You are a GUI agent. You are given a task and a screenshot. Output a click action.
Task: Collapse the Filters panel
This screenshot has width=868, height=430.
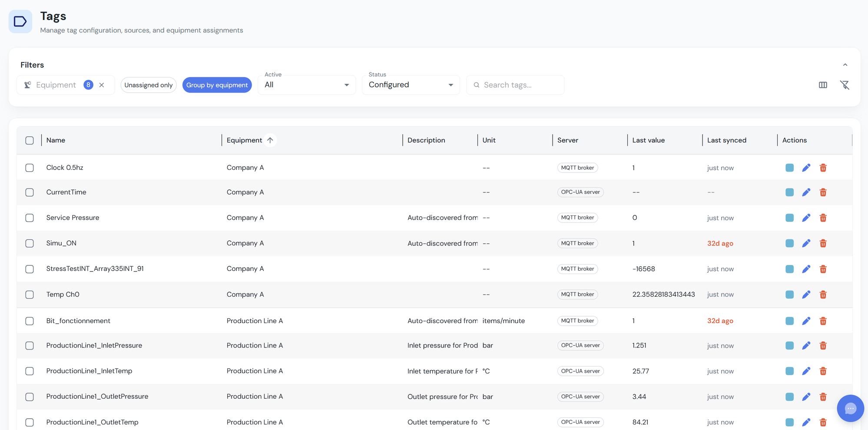[x=845, y=65]
